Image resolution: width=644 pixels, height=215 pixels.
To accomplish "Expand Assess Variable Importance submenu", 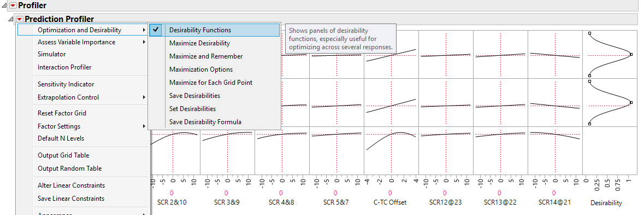I will tap(82, 42).
